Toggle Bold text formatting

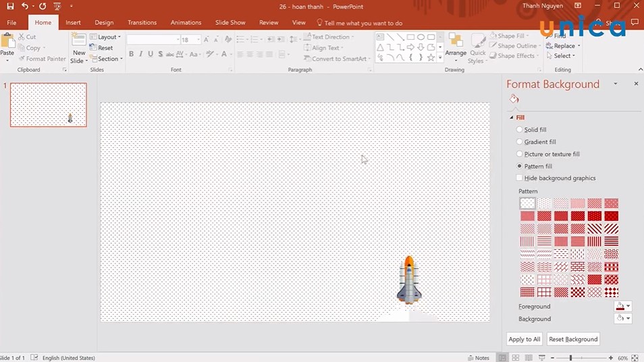(131, 54)
